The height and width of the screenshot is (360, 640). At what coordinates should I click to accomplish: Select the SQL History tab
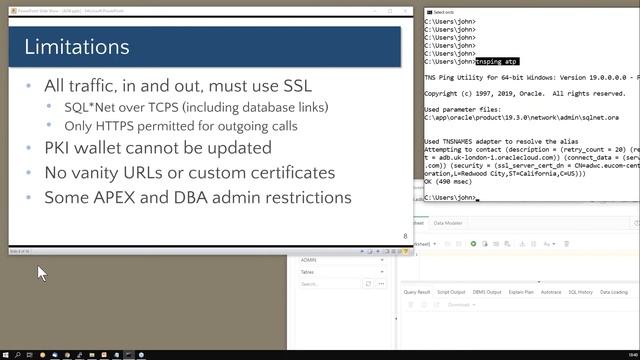coord(580,292)
